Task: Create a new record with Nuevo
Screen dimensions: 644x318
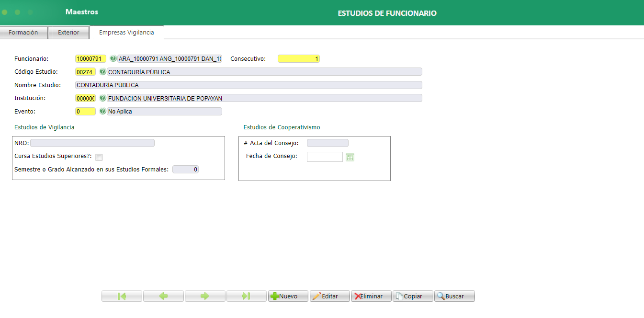Action: point(288,296)
